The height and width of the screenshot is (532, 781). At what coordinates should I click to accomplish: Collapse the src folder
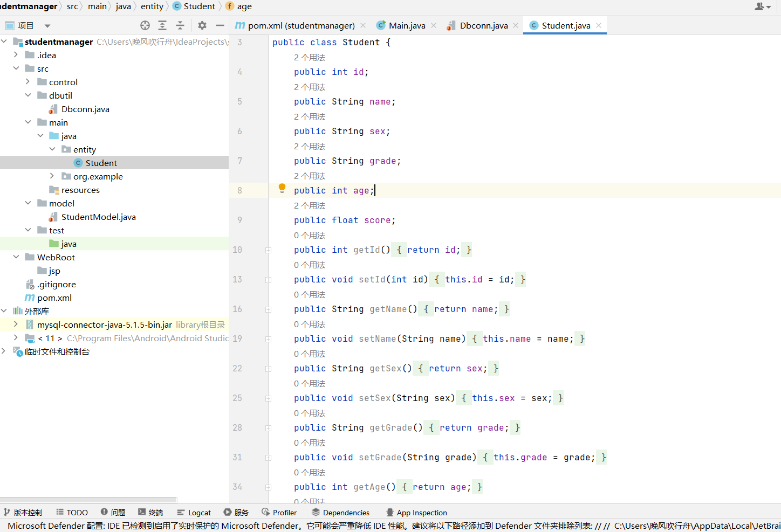(16, 68)
